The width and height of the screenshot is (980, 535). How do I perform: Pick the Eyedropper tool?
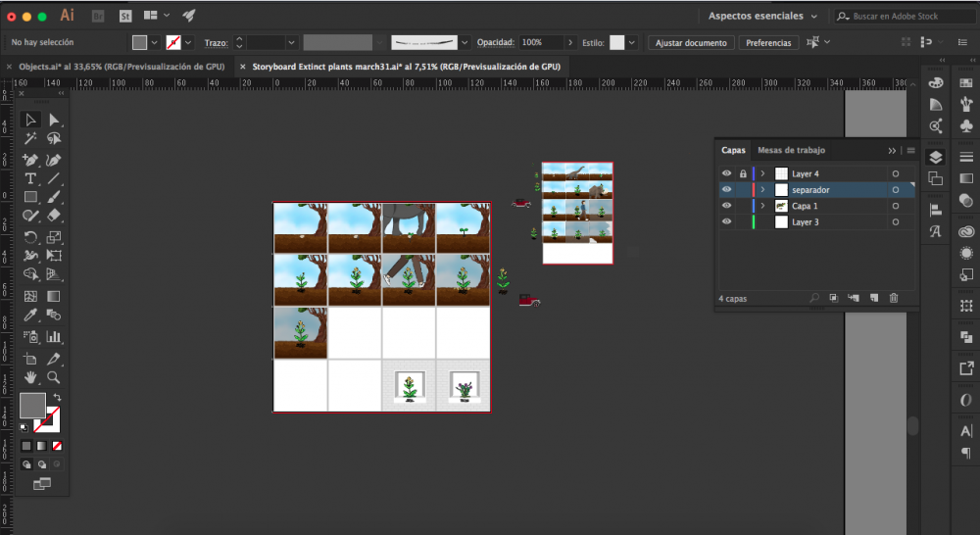(31, 315)
